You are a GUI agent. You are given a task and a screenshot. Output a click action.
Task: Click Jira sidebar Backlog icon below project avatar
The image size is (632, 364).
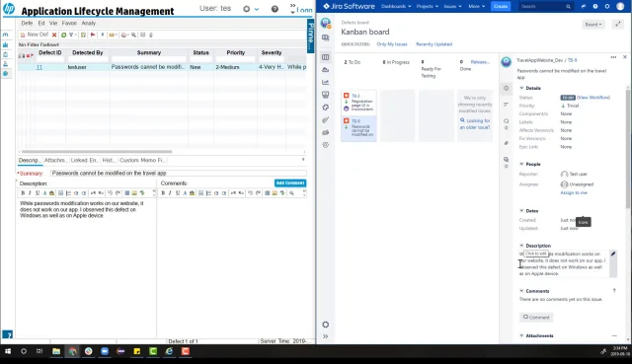click(x=326, y=37)
